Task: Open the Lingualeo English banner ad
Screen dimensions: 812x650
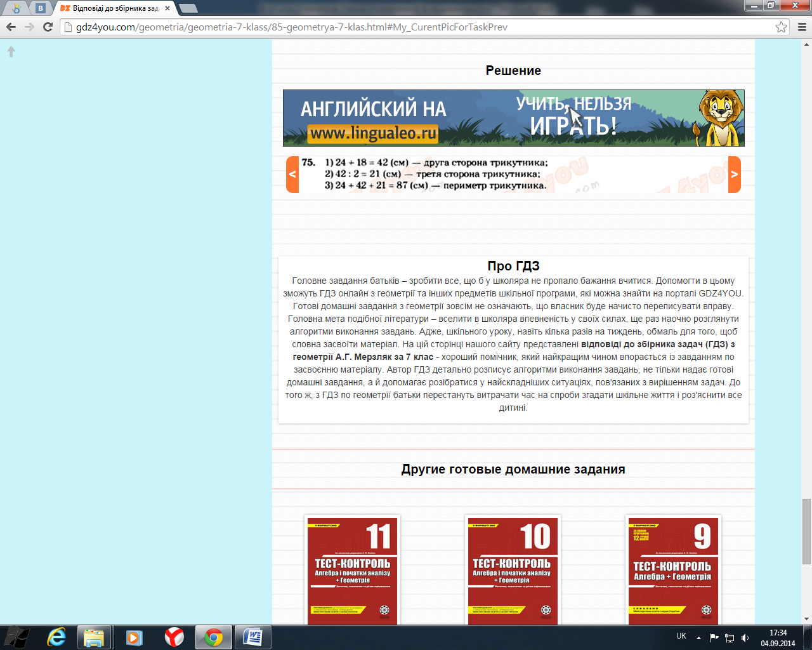Action: coord(513,118)
